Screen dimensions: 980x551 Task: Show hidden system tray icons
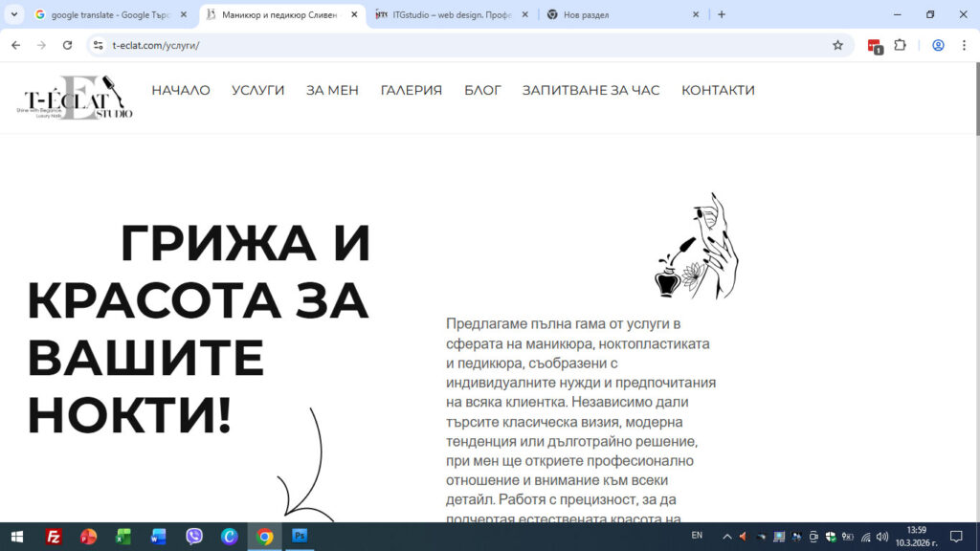coord(726,537)
